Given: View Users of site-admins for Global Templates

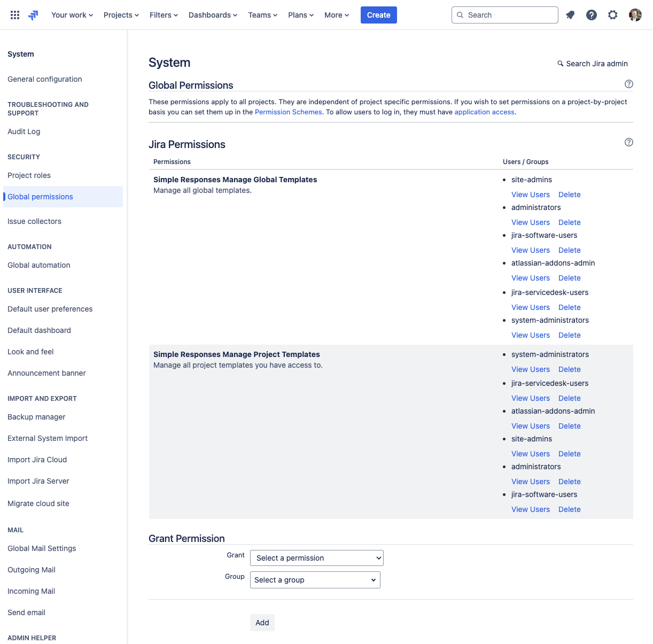Looking at the screenshot, I should pos(531,195).
